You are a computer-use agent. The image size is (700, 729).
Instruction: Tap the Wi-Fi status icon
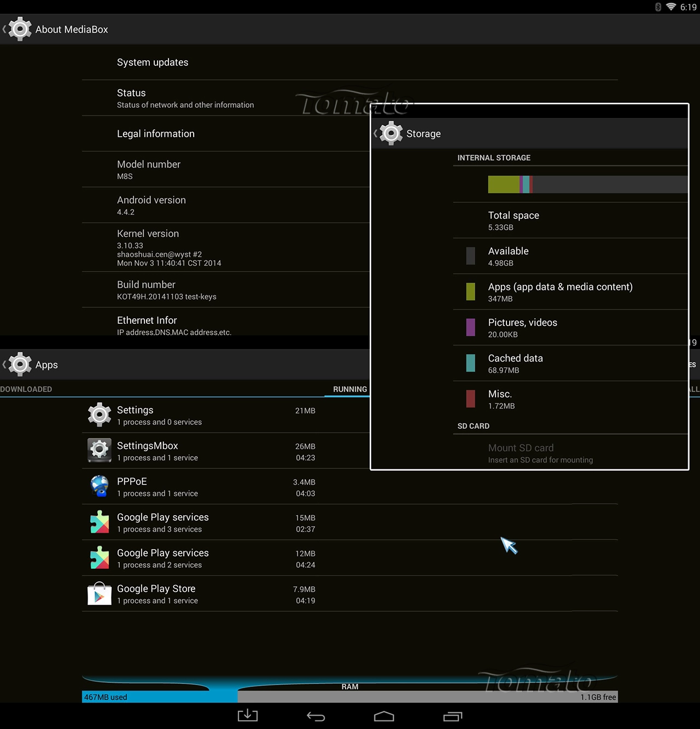pos(671,7)
